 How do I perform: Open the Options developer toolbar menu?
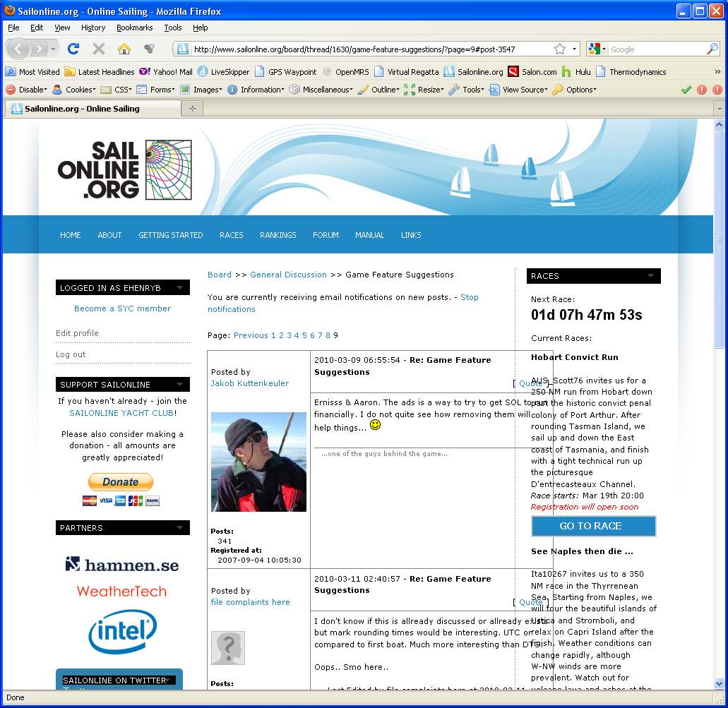click(x=574, y=90)
